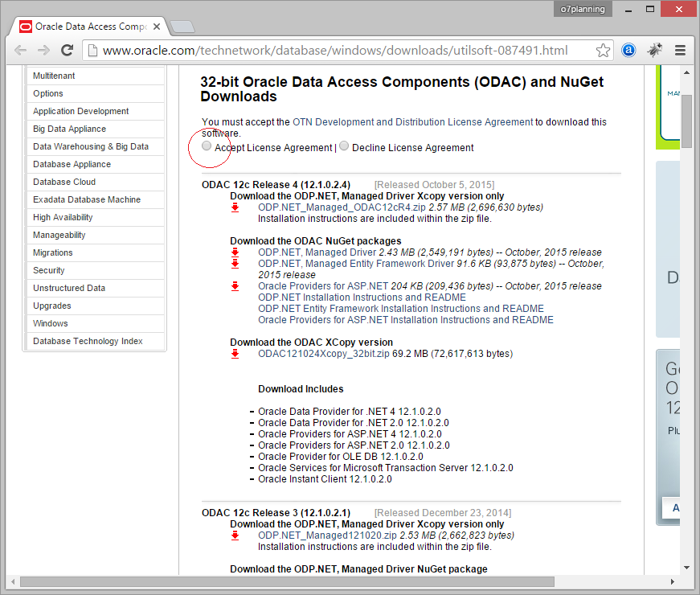Click the horizontal scrollbar thumb
This screenshot has width=700, height=595.
click(287, 581)
